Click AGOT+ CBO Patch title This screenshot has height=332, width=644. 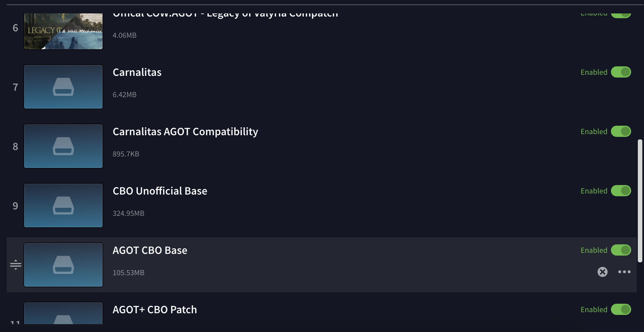coord(155,310)
